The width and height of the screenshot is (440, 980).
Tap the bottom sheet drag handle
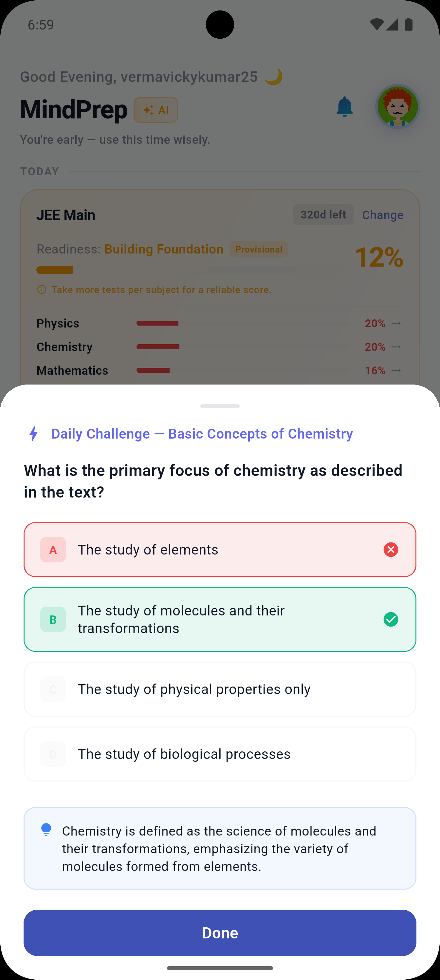coord(220,406)
